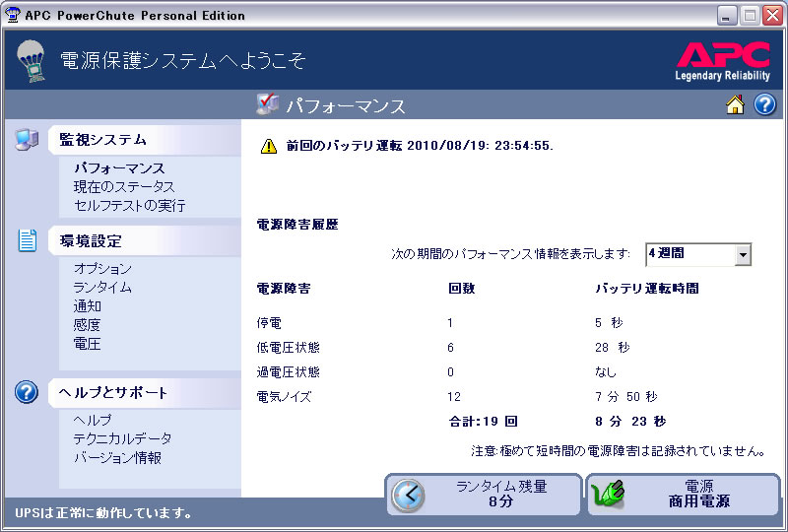Viewport: 788px width, 532px height.
Task: Open パフォーマンス in the sidebar
Action: pos(119,167)
